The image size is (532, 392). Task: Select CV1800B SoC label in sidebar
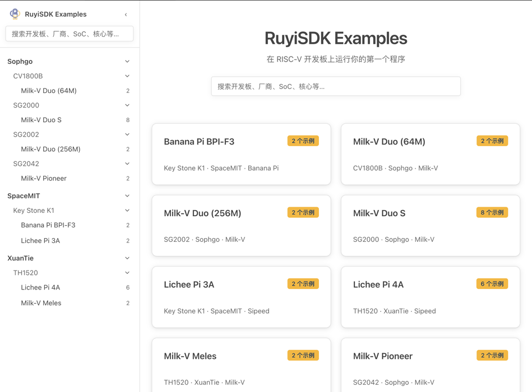point(28,76)
